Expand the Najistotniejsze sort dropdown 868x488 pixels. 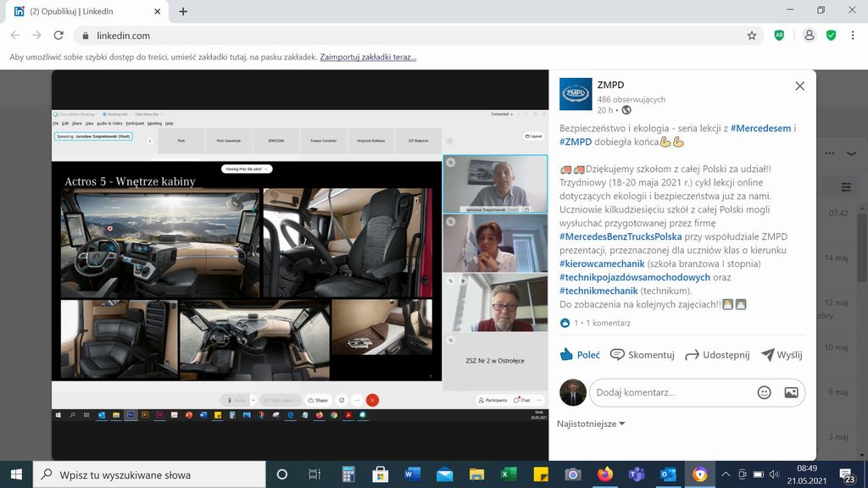591,424
